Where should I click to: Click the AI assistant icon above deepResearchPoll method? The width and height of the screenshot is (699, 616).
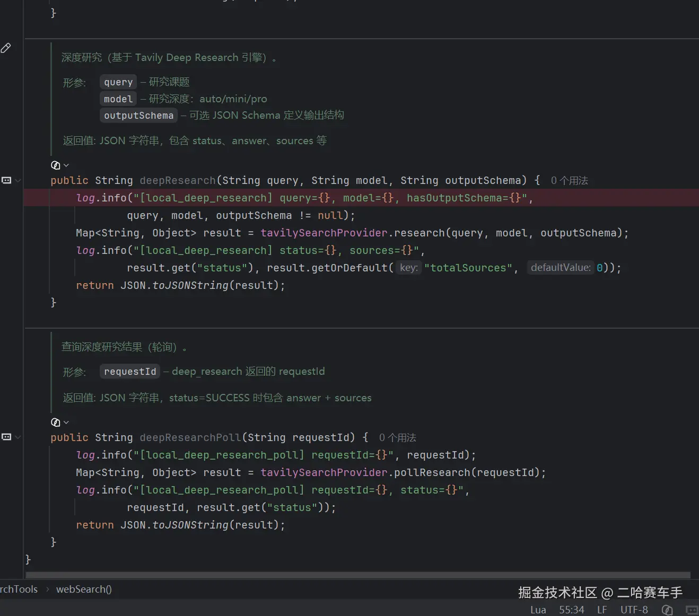click(55, 422)
